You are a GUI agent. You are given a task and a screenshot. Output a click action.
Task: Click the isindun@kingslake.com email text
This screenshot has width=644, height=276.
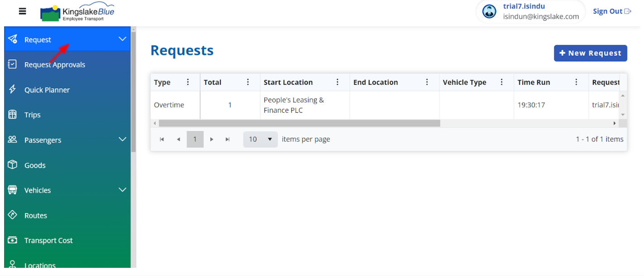tap(541, 16)
